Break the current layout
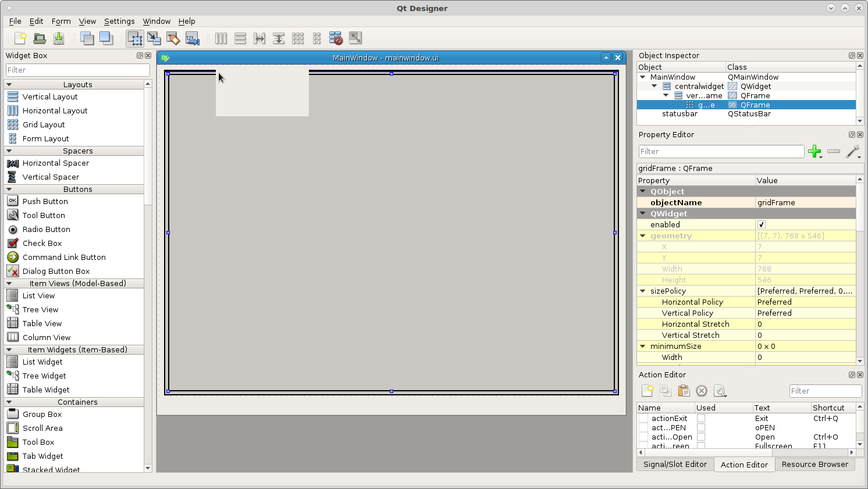The width and height of the screenshot is (868, 489). (336, 38)
